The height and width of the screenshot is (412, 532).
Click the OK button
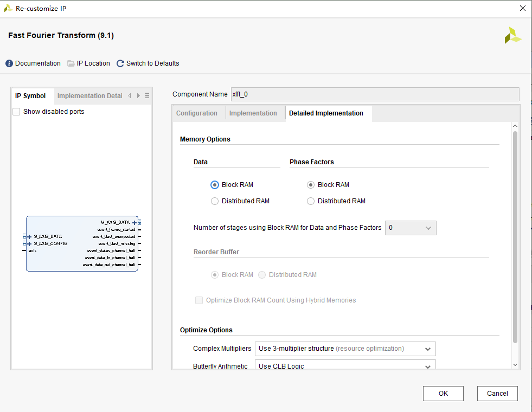[443, 394]
